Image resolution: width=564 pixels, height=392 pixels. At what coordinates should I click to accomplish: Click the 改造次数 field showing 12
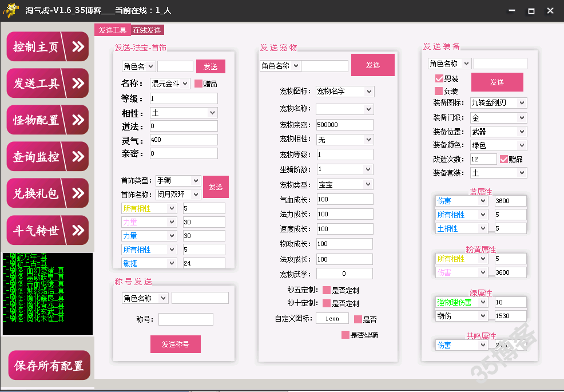(483, 159)
